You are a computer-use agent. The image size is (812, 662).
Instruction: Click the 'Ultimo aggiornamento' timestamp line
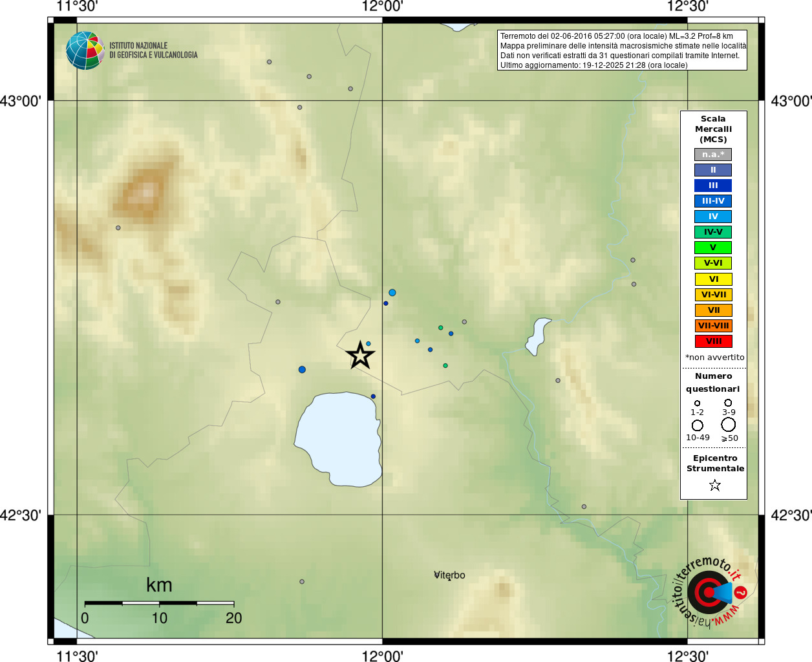[x=594, y=65]
